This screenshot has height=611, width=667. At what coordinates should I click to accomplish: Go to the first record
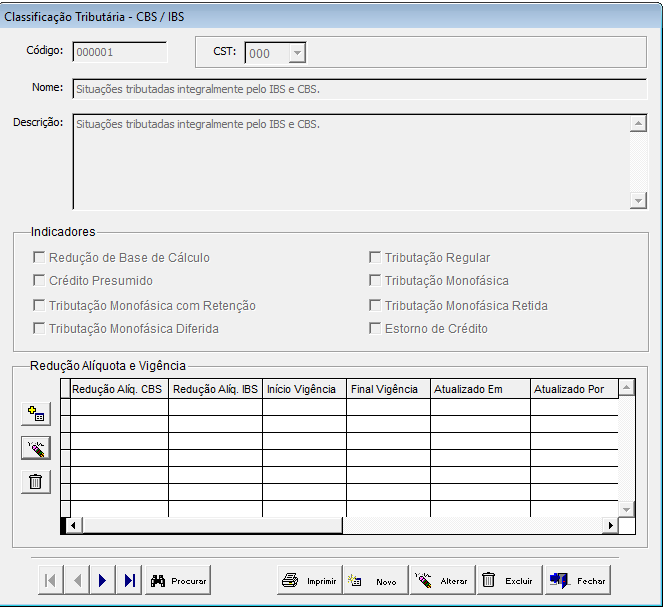[50, 580]
